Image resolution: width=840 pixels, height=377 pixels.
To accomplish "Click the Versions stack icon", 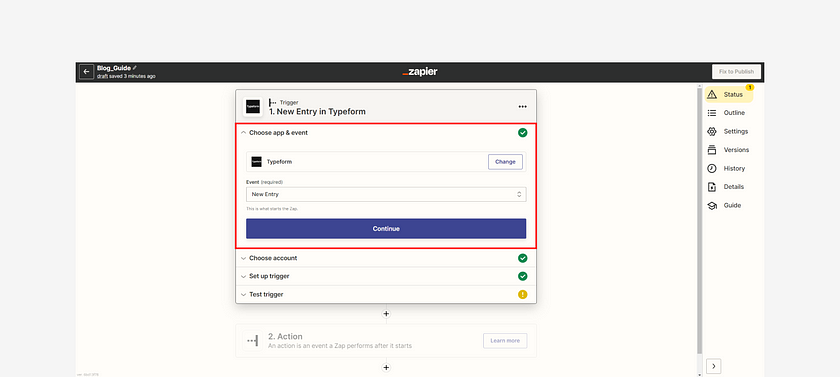I will coord(712,150).
